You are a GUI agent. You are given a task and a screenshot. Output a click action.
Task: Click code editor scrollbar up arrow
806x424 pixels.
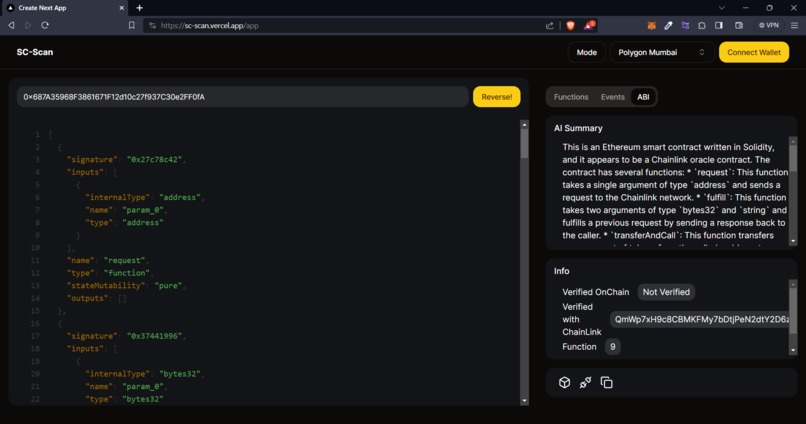pos(524,124)
